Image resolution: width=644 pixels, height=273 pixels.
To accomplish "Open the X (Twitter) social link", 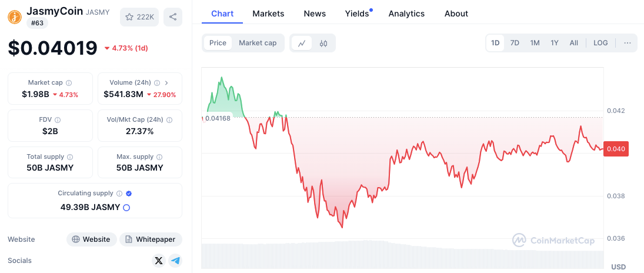I will pyautogui.click(x=158, y=261).
